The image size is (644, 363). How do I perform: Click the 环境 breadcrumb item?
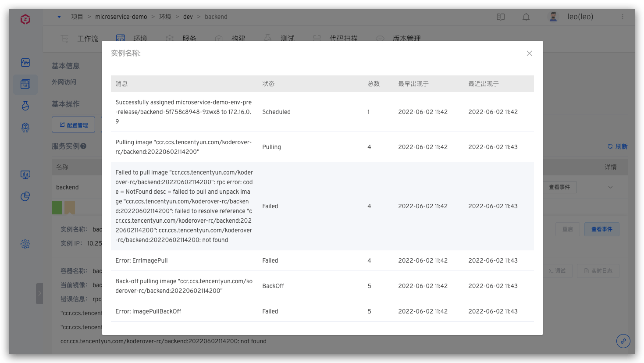click(165, 17)
